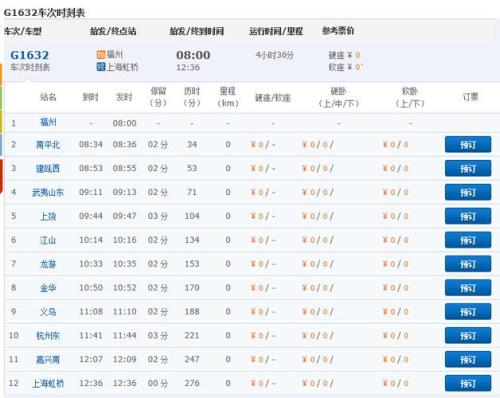Screen dimensions: 500x398
Task: Click the 运行时间/里程 header label
Action: 276,31
